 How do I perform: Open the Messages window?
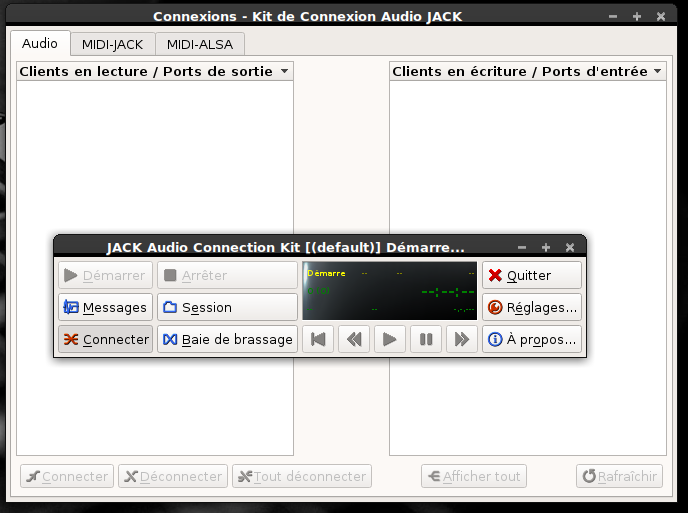pos(105,307)
